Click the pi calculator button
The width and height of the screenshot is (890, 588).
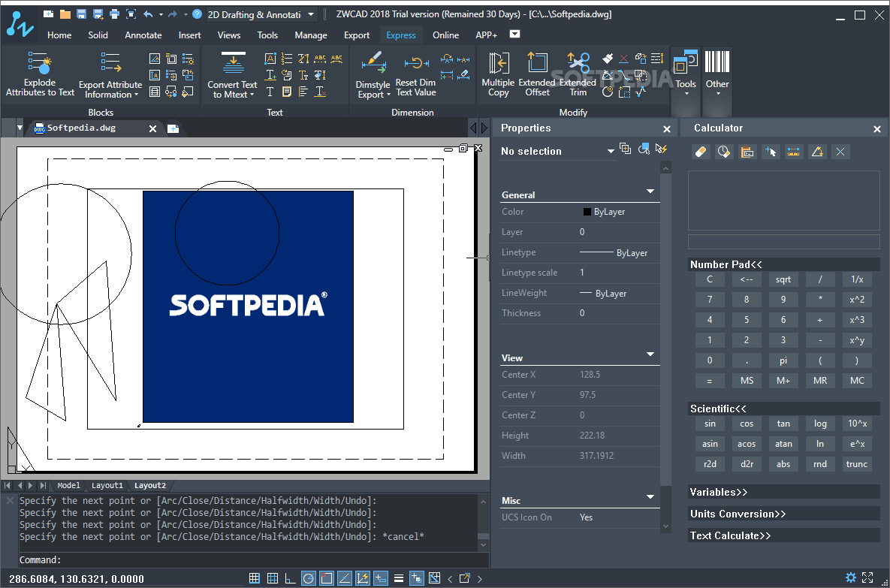[x=783, y=360]
